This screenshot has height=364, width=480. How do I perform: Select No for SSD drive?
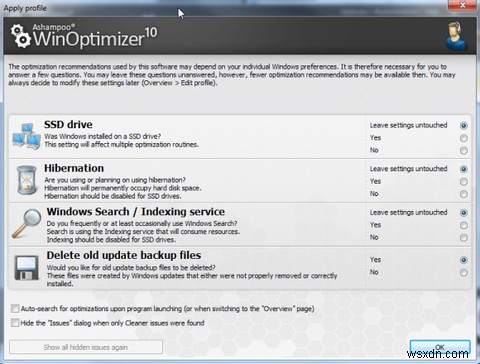[463, 151]
